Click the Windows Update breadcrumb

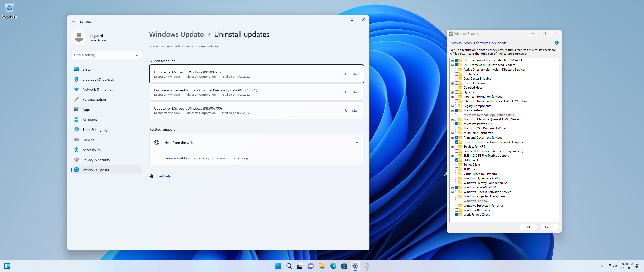click(176, 34)
